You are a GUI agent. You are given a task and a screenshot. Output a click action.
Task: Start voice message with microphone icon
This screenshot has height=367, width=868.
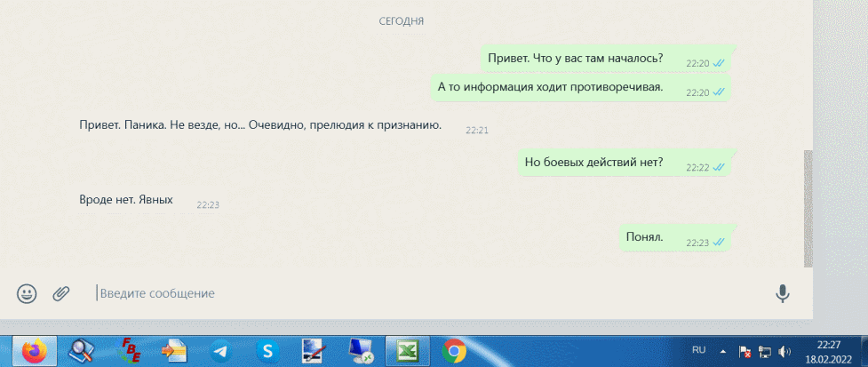coord(783,293)
